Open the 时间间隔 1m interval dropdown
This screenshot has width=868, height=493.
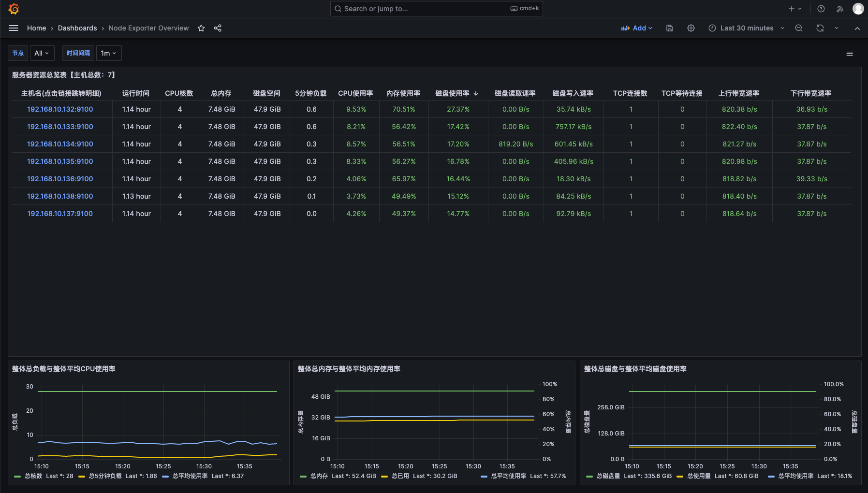(109, 53)
